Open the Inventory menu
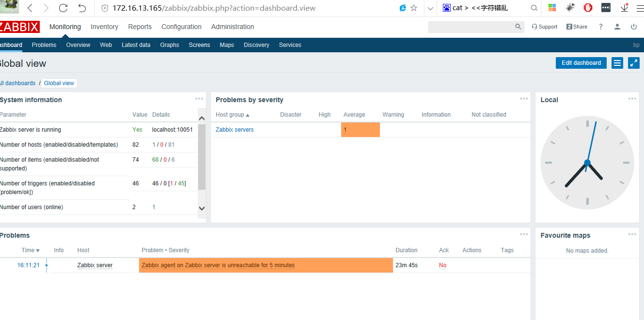Screen dimensions: 644x320 (104, 27)
